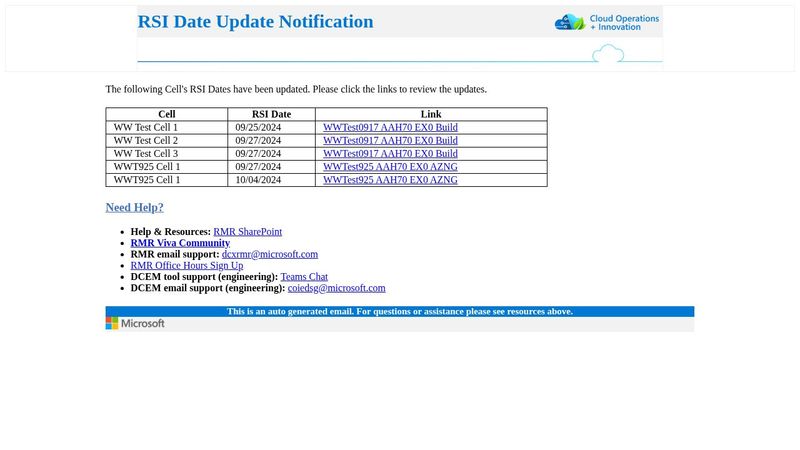Select the Cell column header
The height and width of the screenshot is (450, 800).
tap(166, 114)
